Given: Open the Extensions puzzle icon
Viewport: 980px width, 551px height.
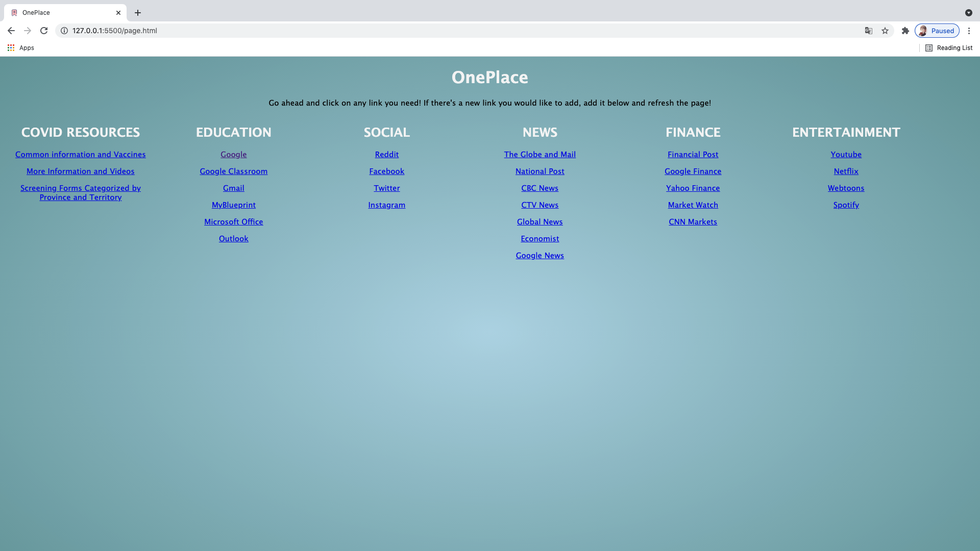Looking at the screenshot, I should tap(905, 31).
